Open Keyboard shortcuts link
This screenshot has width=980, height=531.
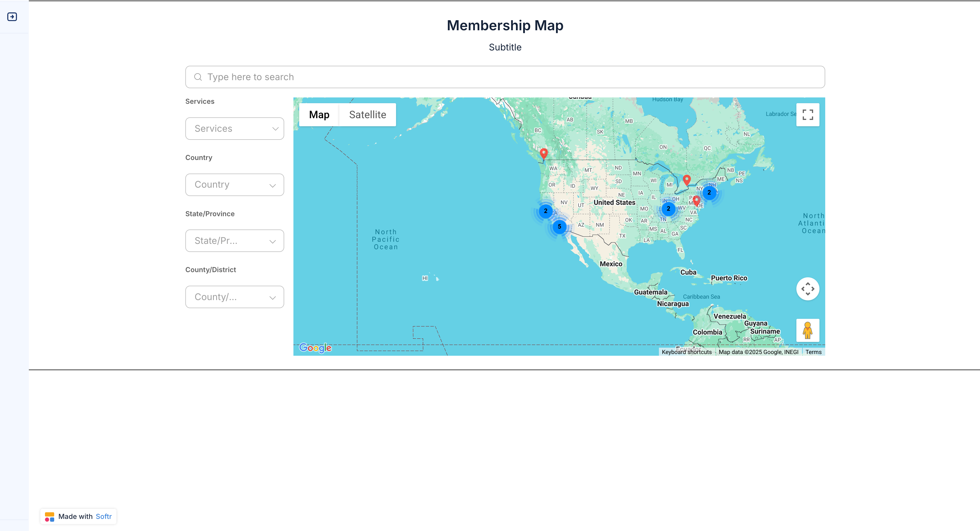pyautogui.click(x=686, y=352)
